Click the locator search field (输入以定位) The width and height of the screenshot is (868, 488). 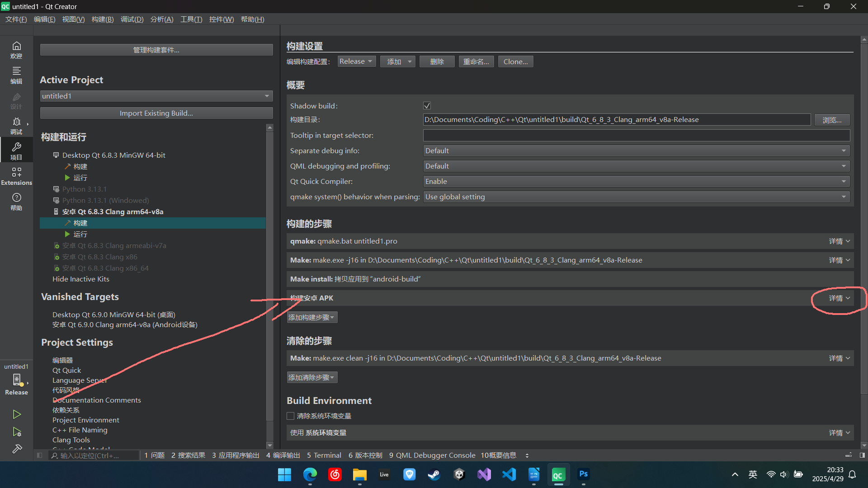point(94,455)
